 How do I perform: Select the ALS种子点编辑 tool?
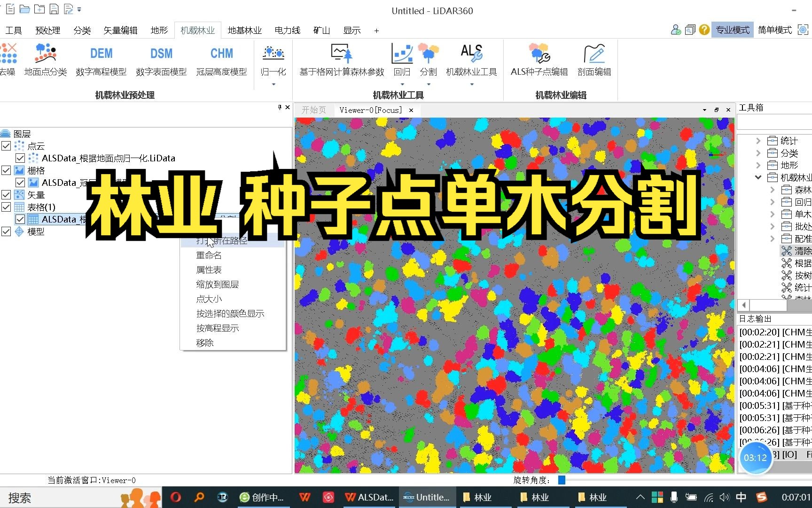tap(539, 61)
